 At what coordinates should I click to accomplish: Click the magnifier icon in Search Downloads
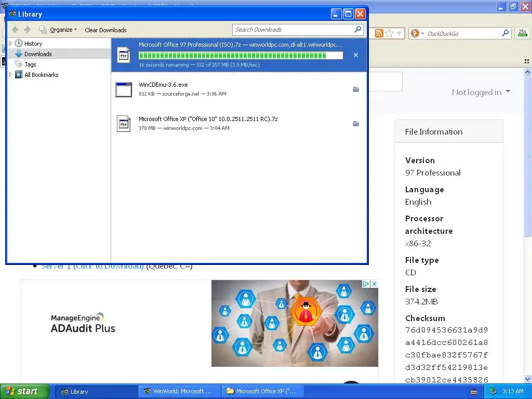pyautogui.click(x=357, y=30)
